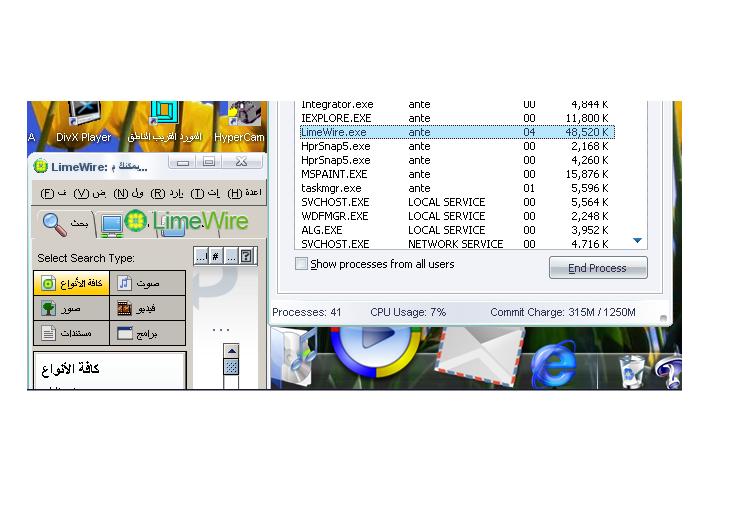This screenshot has height=516, width=732.
Task: Launch Internet Explorer from the dock
Action: [x=553, y=364]
